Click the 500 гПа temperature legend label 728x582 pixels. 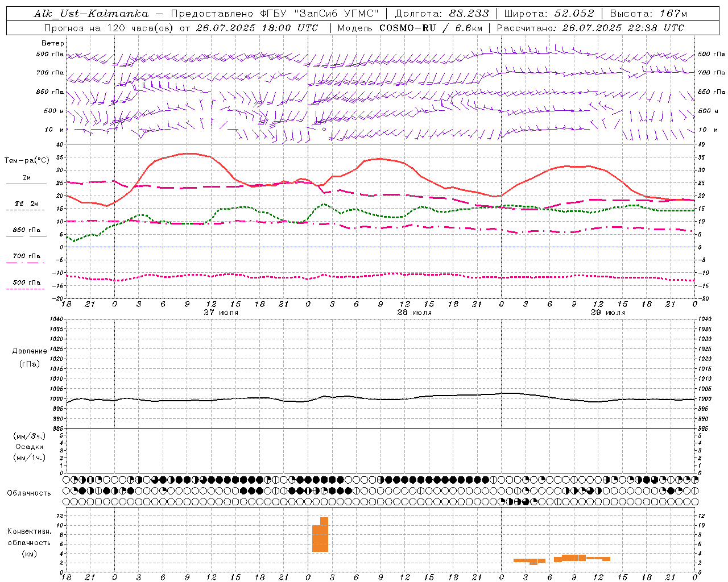(x=27, y=282)
